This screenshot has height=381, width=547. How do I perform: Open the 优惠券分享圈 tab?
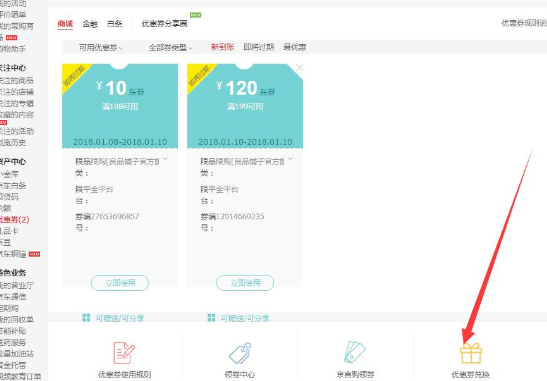[x=164, y=24]
